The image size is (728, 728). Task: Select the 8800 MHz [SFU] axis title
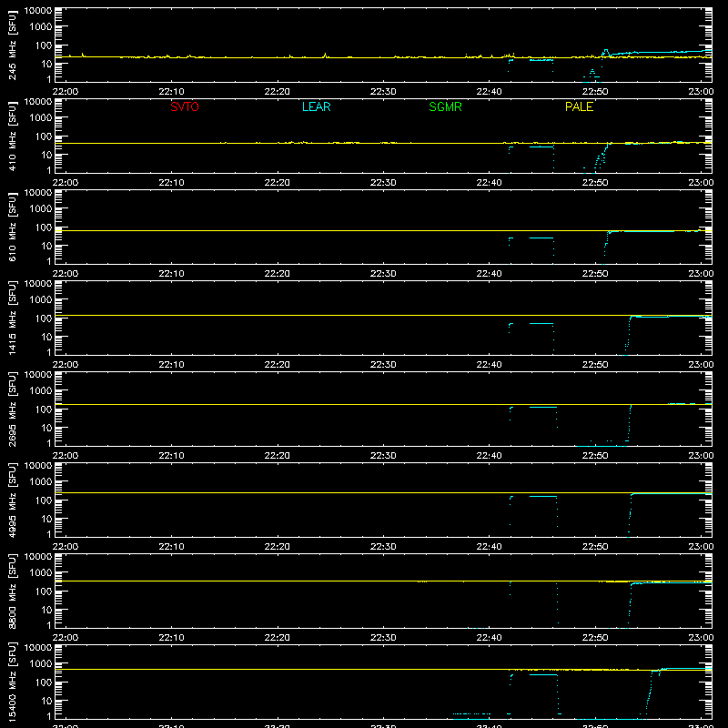[12, 591]
